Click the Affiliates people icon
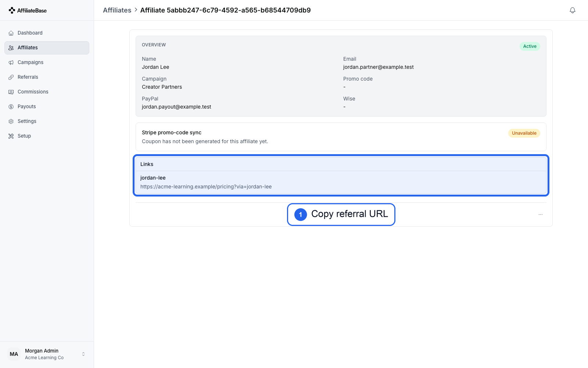Screen dimensions: 588x368 (x=11, y=48)
